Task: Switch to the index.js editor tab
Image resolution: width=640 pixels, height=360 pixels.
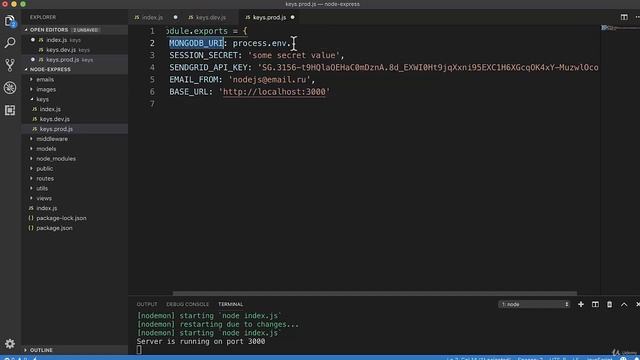Action: point(153,17)
